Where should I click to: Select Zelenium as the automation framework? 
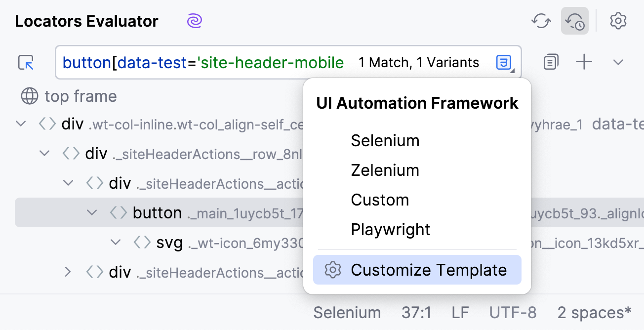coord(385,170)
